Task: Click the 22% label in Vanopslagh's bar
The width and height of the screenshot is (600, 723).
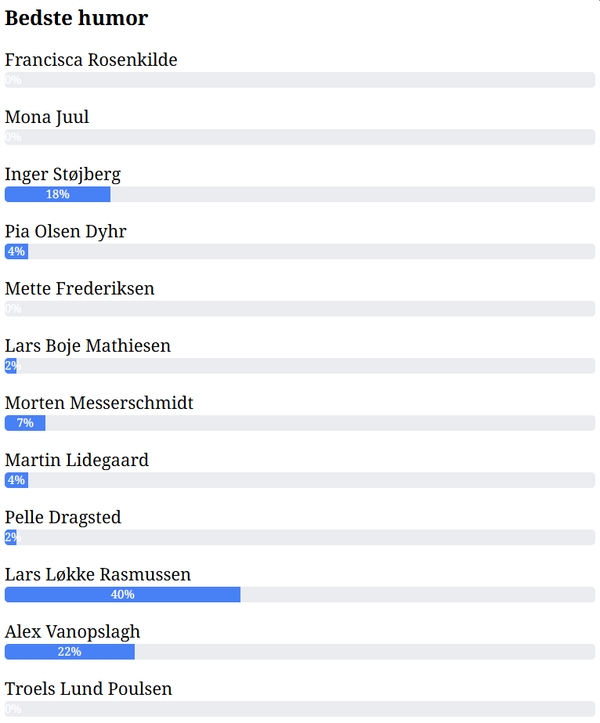Action: 69,652
